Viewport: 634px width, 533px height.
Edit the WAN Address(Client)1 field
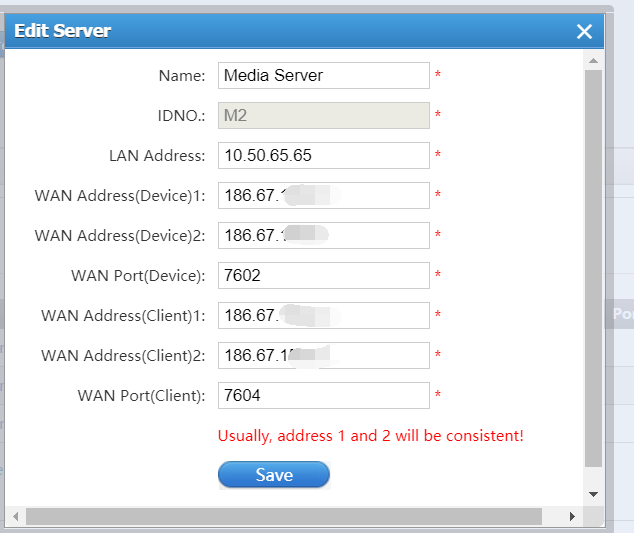pyautogui.click(x=323, y=315)
